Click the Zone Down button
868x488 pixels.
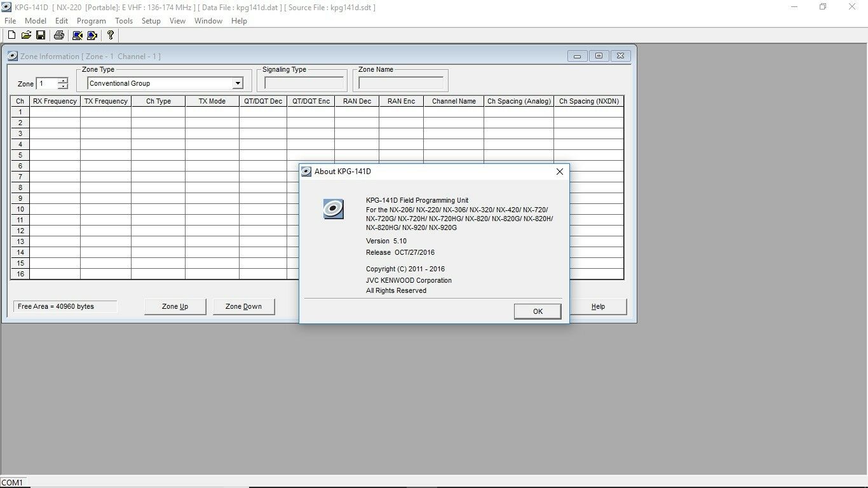[x=243, y=306]
